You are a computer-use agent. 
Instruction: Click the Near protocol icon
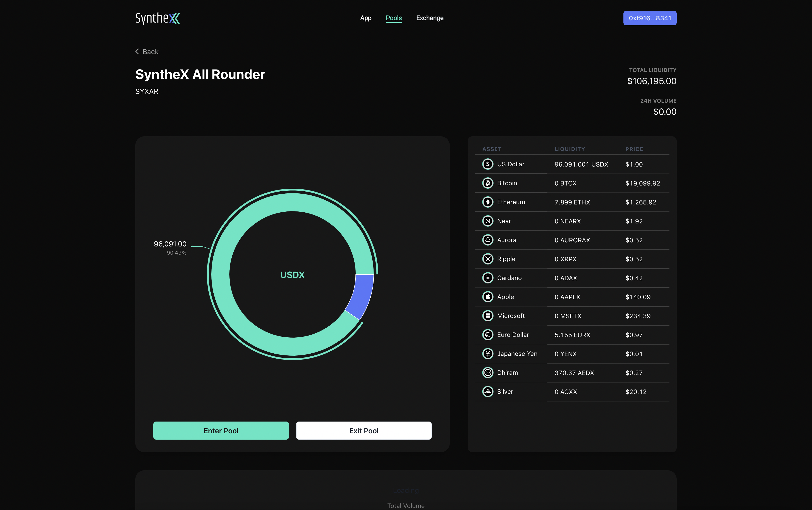[487, 221]
